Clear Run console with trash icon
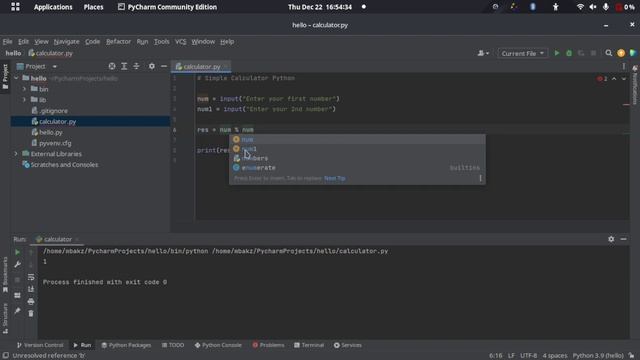The image size is (640, 360). (x=31, y=313)
